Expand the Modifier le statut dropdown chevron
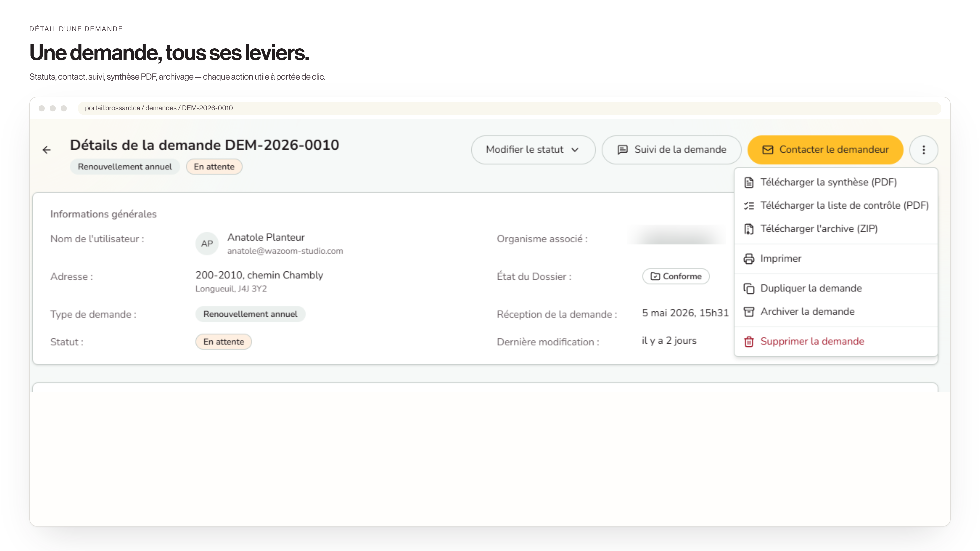Screen dimensions: 980x551 point(575,150)
